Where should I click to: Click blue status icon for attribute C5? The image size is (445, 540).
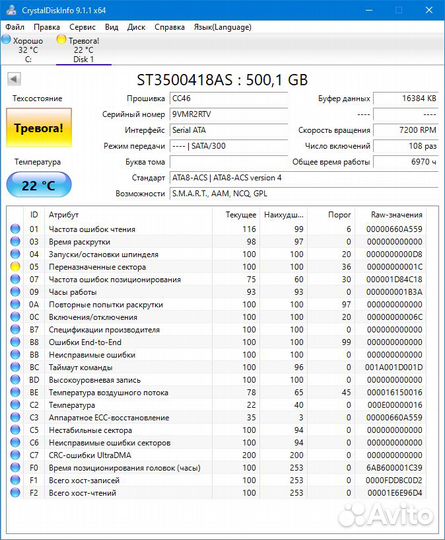[15, 430]
